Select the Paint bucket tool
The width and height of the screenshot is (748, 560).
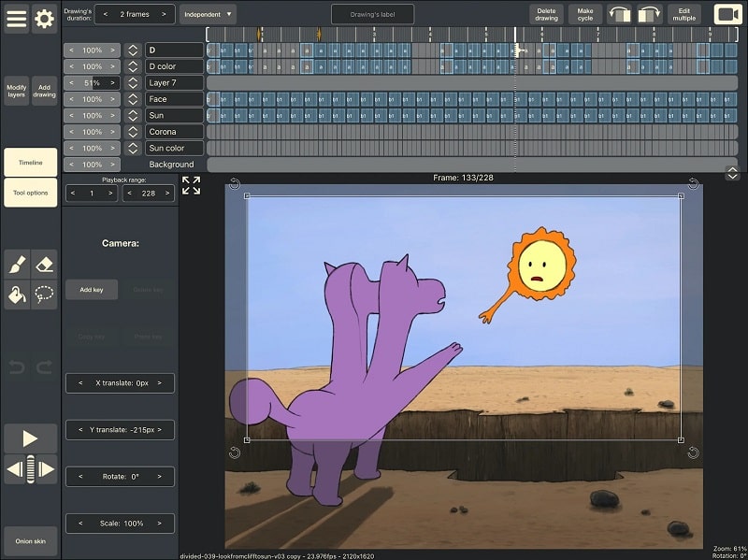tap(15, 293)
